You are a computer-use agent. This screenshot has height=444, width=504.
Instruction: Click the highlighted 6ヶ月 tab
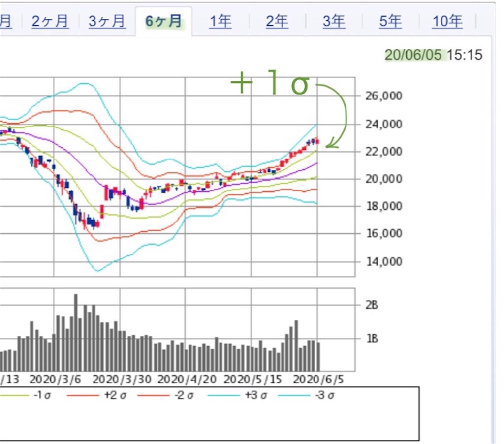click(x=164, y=22)
